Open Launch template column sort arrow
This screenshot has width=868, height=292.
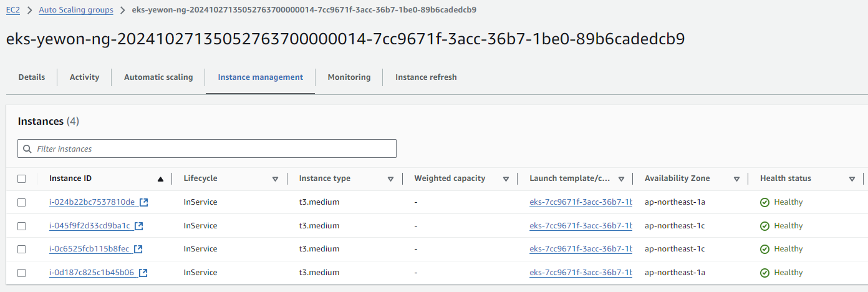621,179
